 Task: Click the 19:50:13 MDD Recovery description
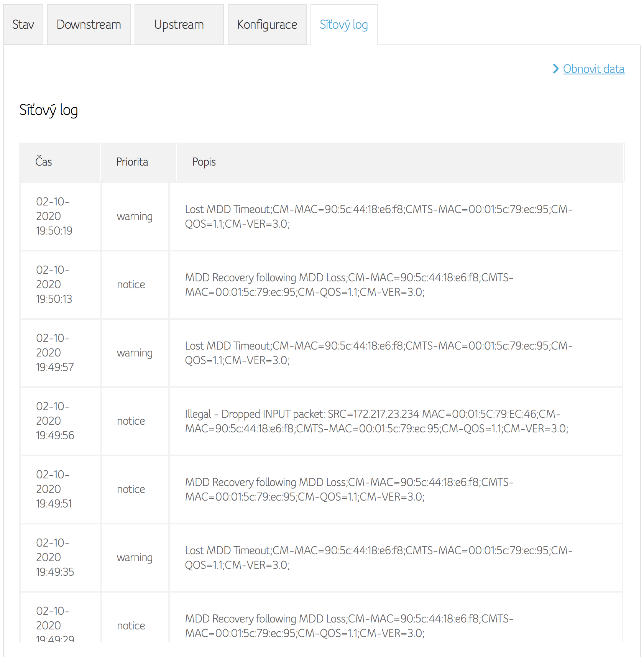(x=349, y=284)
